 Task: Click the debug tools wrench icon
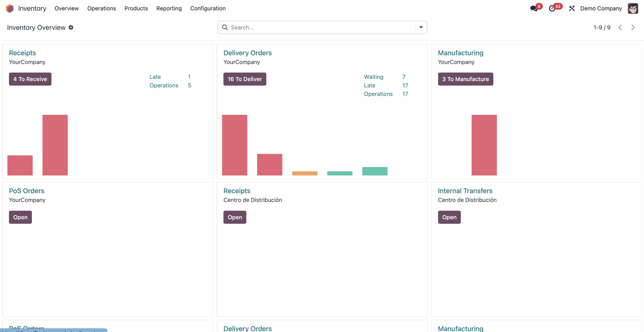pyautogui.click(x=572, y=8)
